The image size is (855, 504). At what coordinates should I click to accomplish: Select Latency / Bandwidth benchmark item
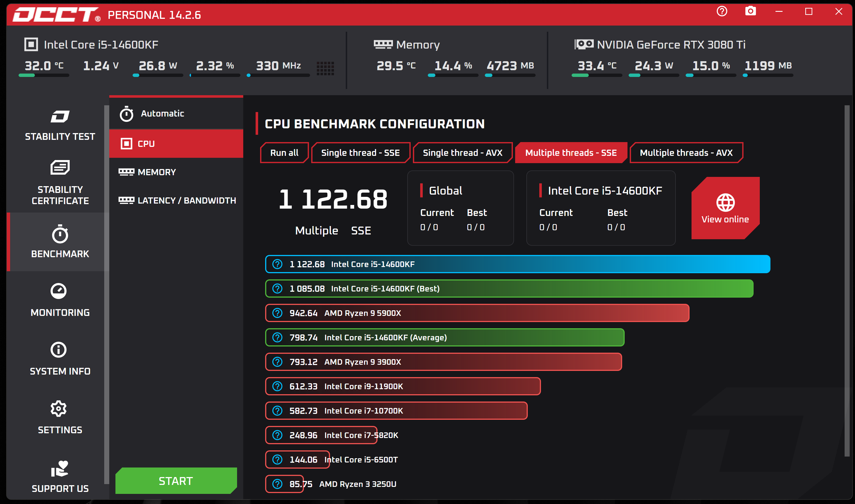point(186,200)
